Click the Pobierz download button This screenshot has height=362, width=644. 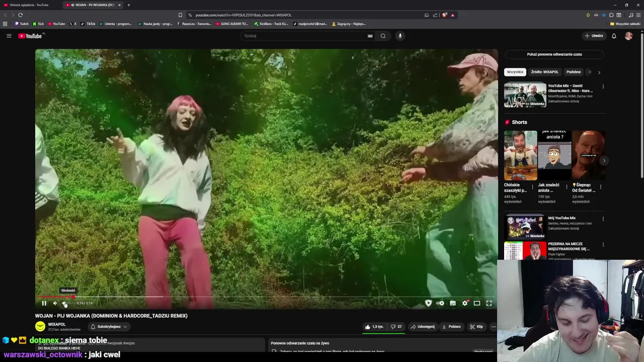451,327
